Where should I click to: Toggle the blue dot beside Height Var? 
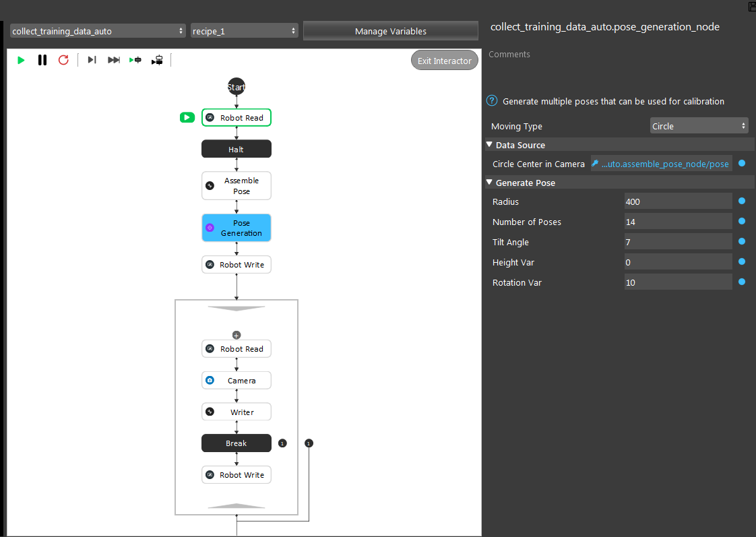(x=742, y=261)
